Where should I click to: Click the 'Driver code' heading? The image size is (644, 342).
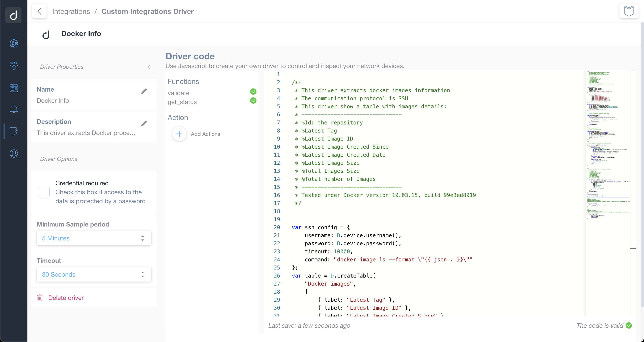coord(190,56)
